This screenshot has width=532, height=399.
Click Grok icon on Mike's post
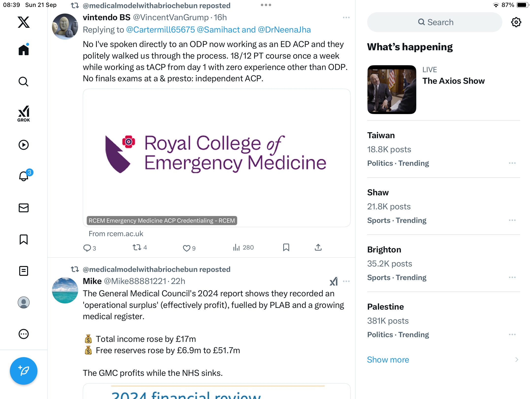pos(333,281)
